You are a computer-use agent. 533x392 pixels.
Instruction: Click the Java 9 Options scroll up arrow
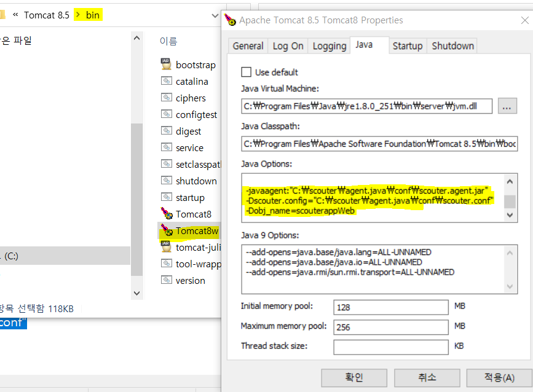[510, 253]
